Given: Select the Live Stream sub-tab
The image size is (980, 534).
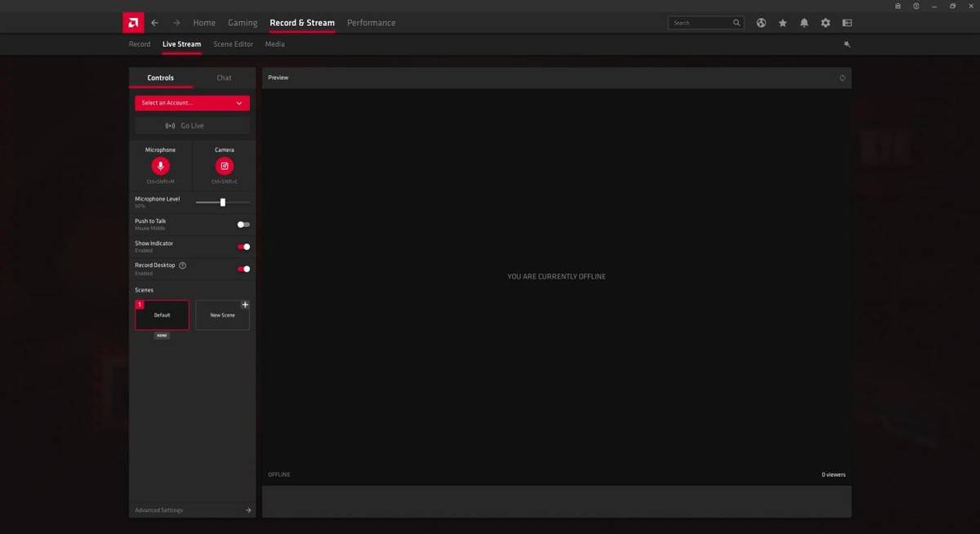Looking at the screenshot, I should [x=181, y=44].
